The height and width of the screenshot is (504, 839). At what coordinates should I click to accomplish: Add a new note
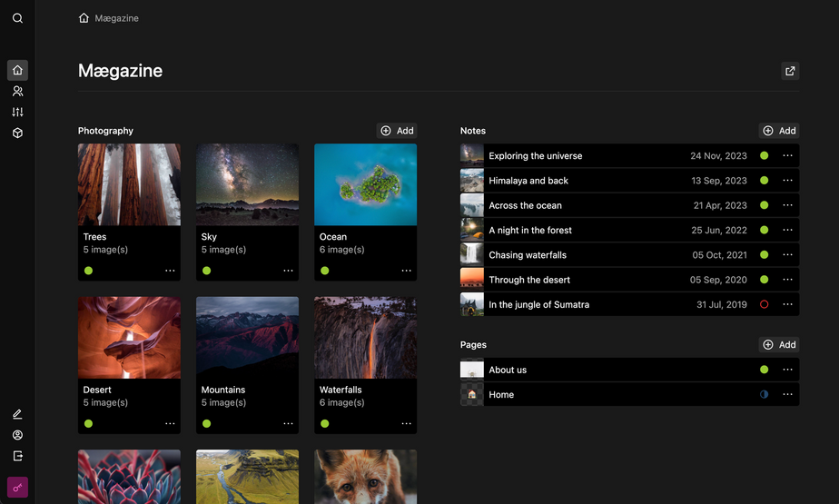(x=779, y=131)
